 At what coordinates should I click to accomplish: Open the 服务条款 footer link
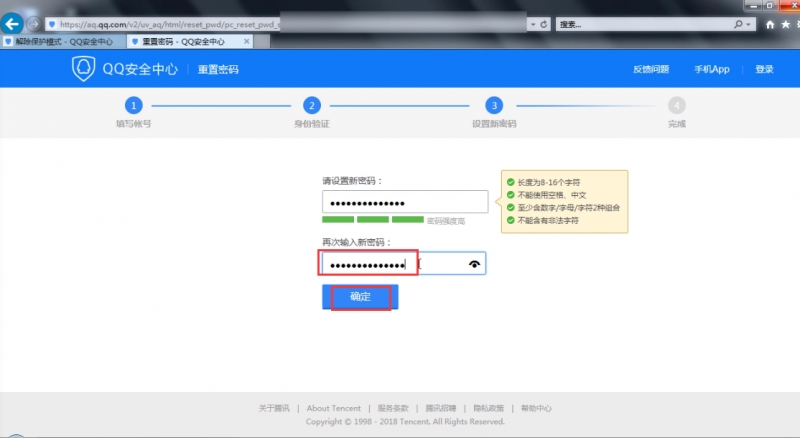point(393,408)
